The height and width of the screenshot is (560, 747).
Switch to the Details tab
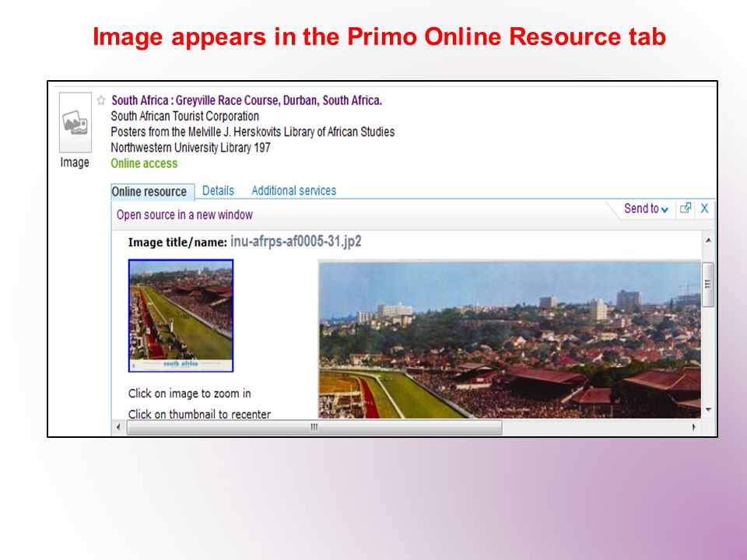click(218, 191)
